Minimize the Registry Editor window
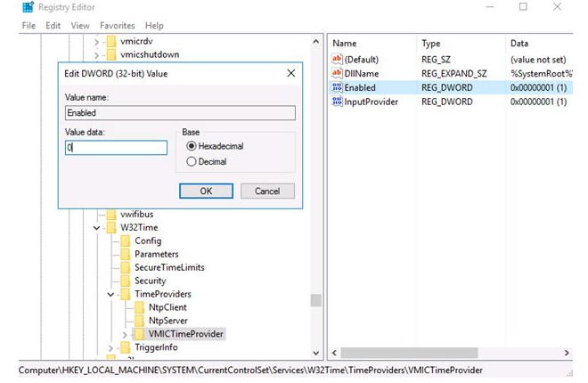Viewport: 588px width, 383px height. [490, 7]
